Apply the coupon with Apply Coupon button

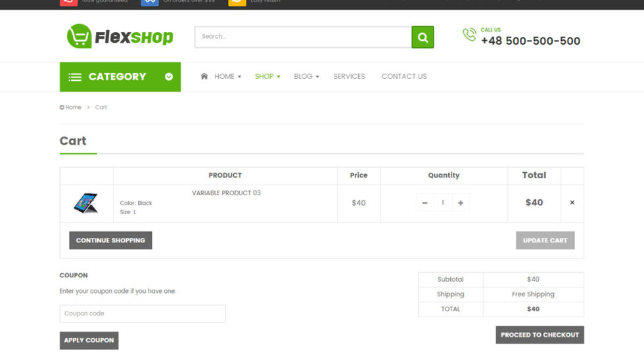89,340
